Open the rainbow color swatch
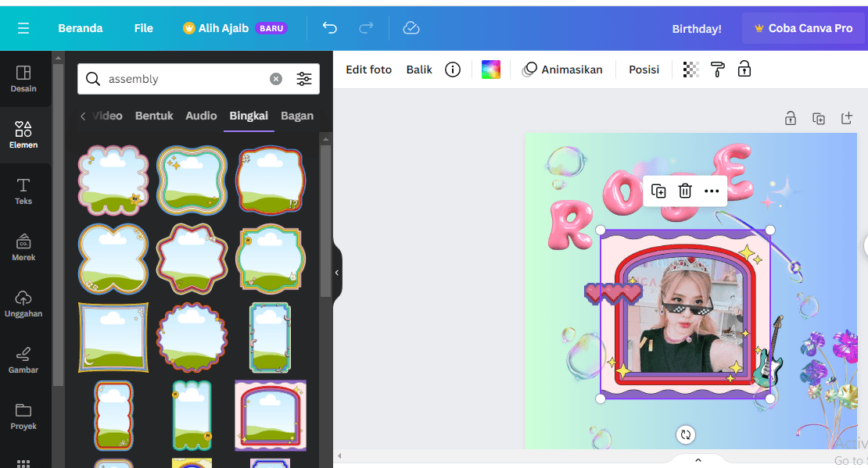 tap(490, 70)
